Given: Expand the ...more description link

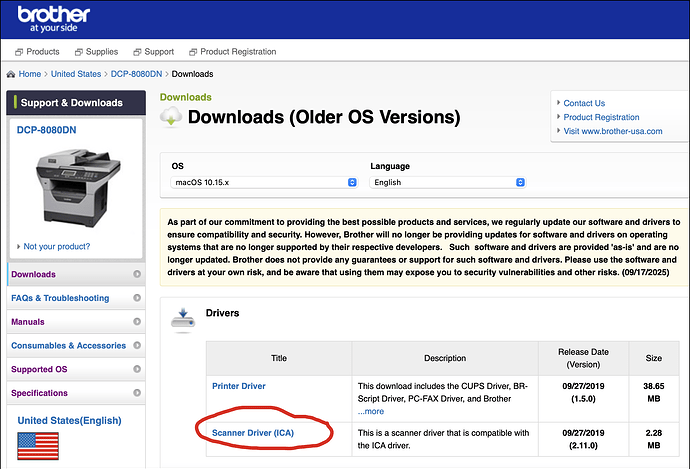Looking at the screenshot, I should [371, 411].
